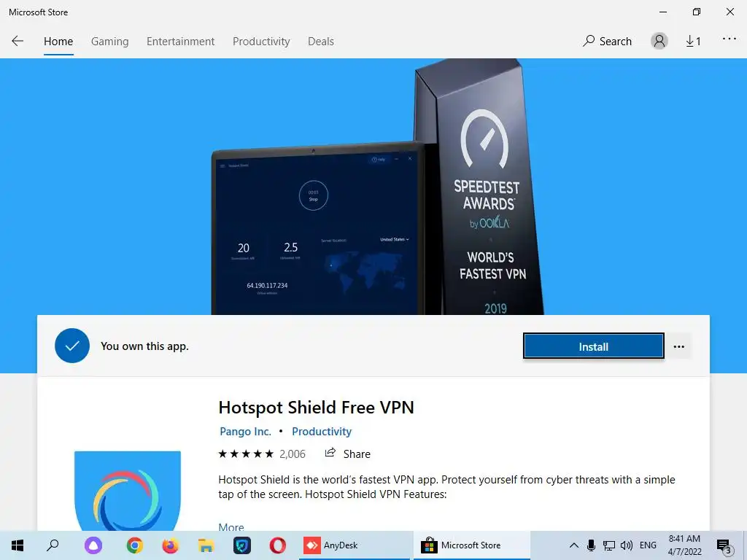The height and width of the screenshot is (560, 747).
Task: Switch to the AnyDesk taskbar window
Action: (x=355, y=545)
